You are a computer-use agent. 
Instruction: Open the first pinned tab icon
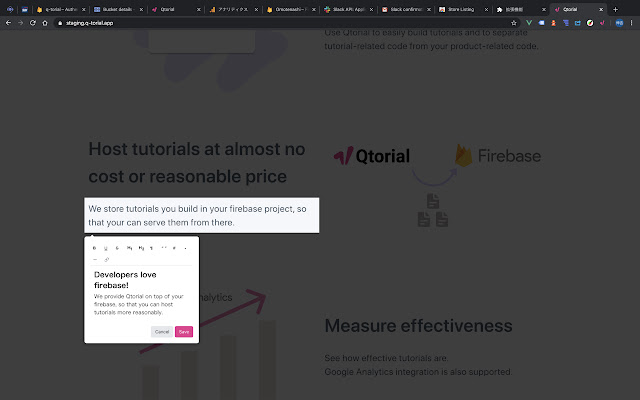tap(10, 9)
